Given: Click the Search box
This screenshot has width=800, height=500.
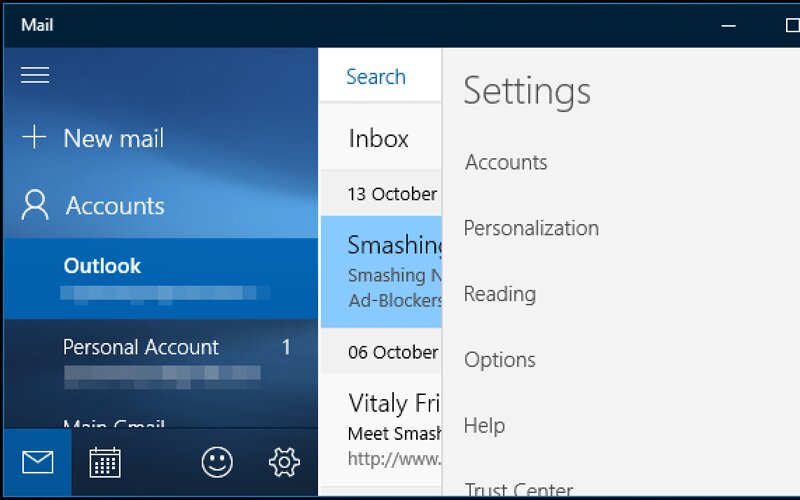Looking at the screenshot, I should (x=380, y=77).
